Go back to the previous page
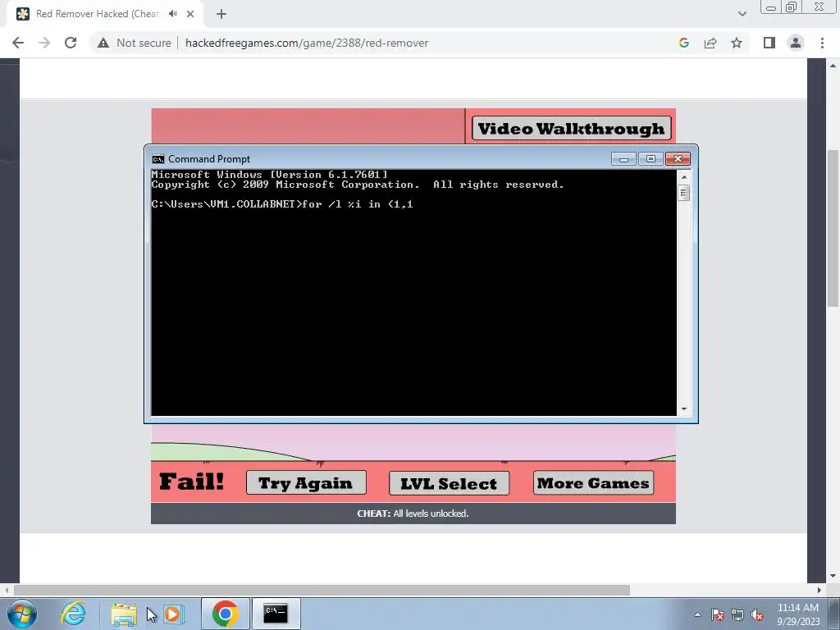The image size is (840, 630). click(x=18, y=43)
